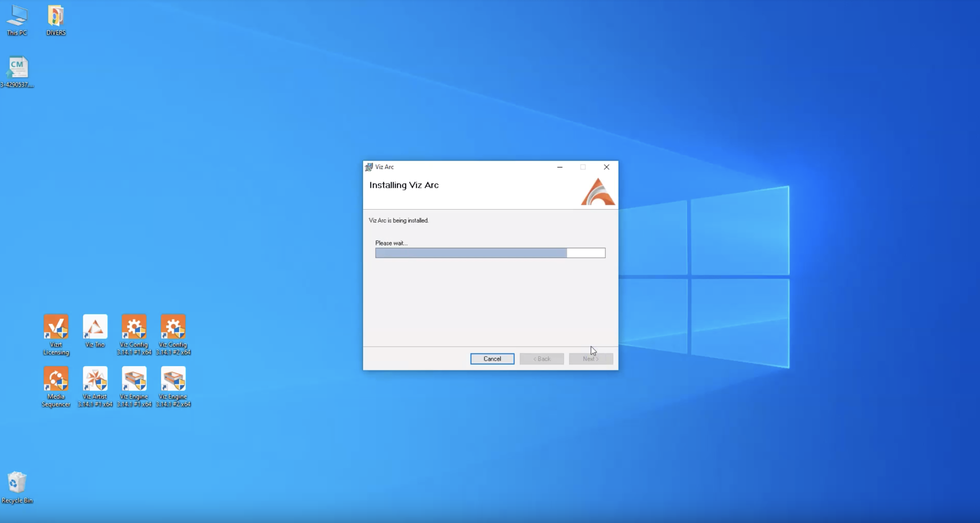This screenshot has width=980, height=523.
Task: Select Viz Engine 3.14.1 #1 x64 shortcut
Action: [x=134, y=379]
